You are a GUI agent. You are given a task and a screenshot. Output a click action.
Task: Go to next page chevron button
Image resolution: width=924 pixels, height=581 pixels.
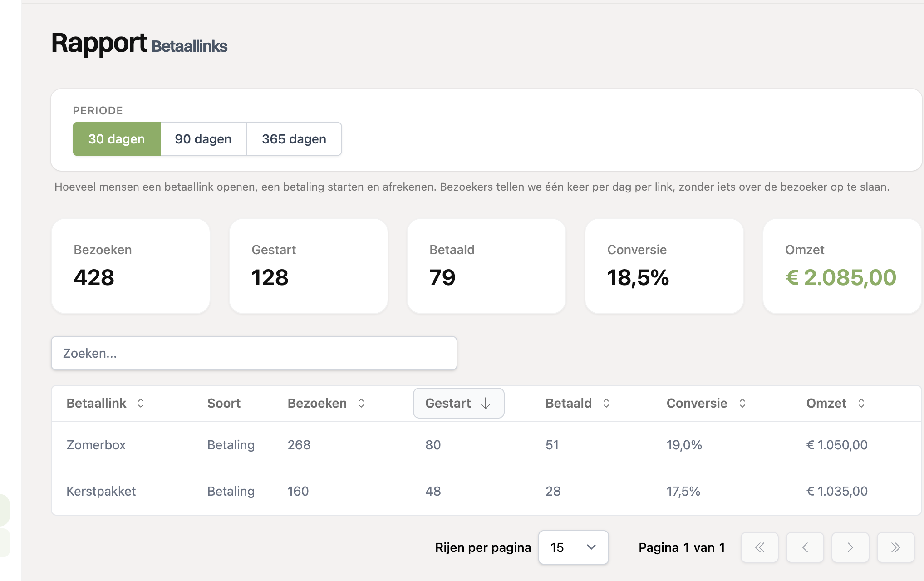(850, 547)
